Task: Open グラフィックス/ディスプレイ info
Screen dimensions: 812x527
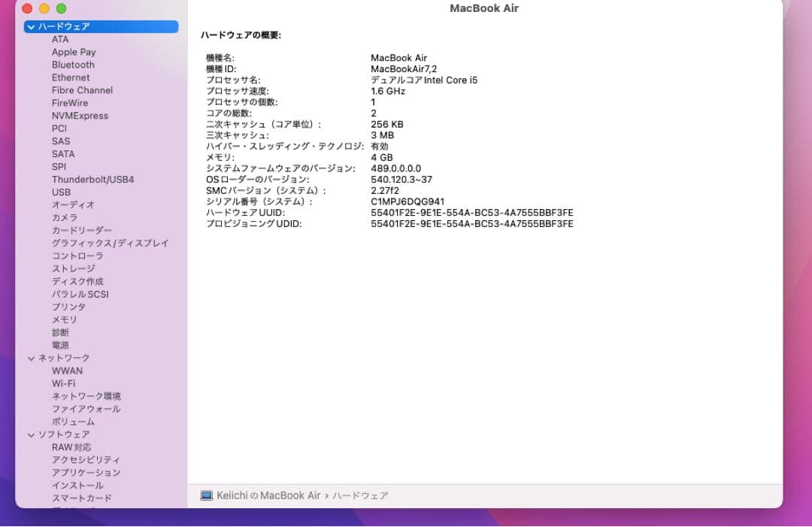Action: [111, 244]
